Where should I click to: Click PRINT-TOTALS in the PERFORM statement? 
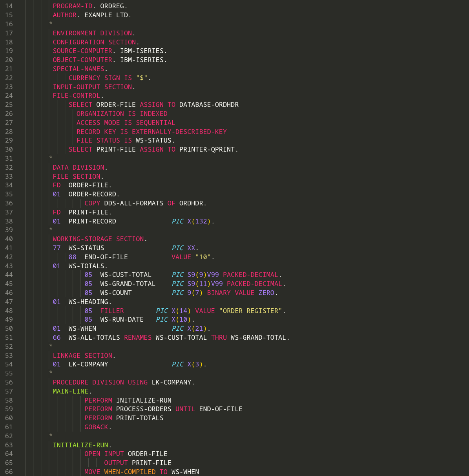(140, 418)
